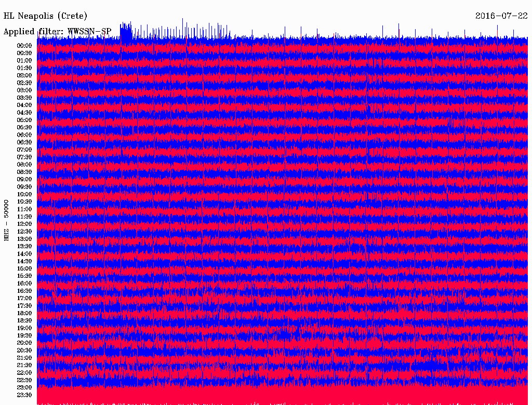Click the 'HHZ - 50000' axis label

[6, 220]
